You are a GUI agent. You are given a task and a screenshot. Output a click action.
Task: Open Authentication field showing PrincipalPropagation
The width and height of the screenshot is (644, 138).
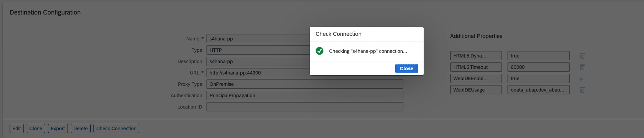(x=305, y=95)
